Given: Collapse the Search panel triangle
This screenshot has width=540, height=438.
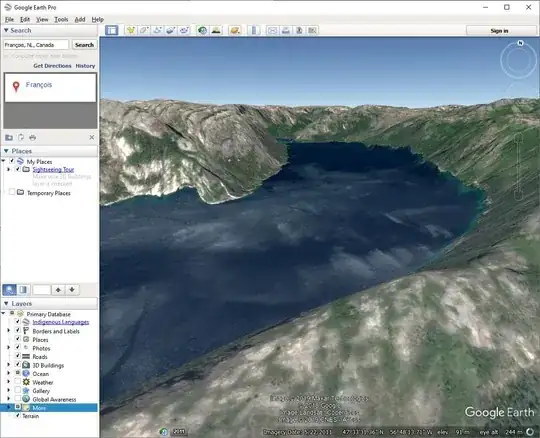Looking at the screenshot, I should pos(6,30).
